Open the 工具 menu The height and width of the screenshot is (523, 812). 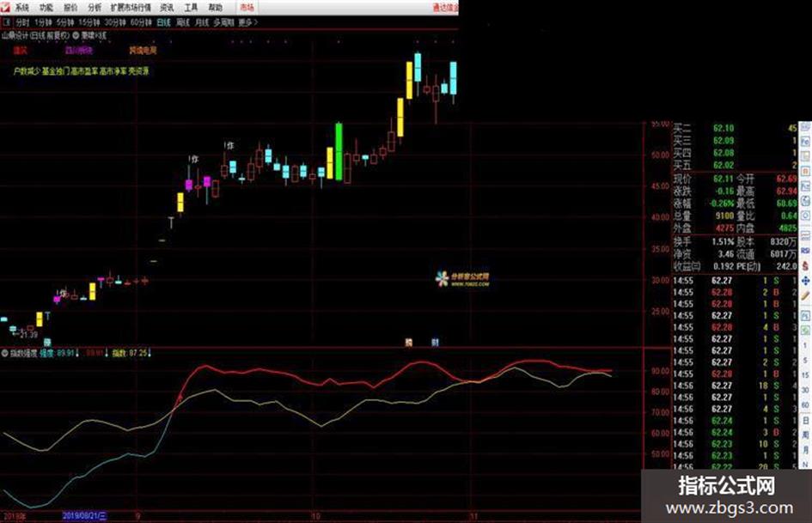[x=191, y=7]
